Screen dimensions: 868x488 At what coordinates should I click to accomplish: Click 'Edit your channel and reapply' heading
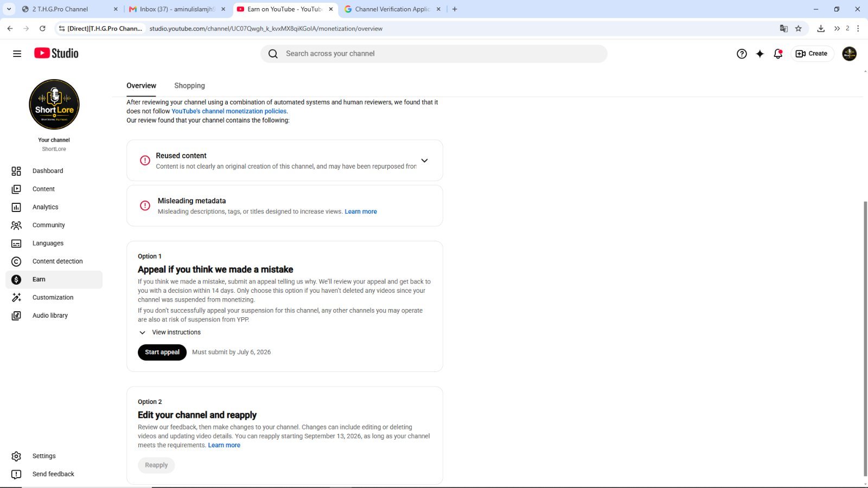tap(197, 415)
